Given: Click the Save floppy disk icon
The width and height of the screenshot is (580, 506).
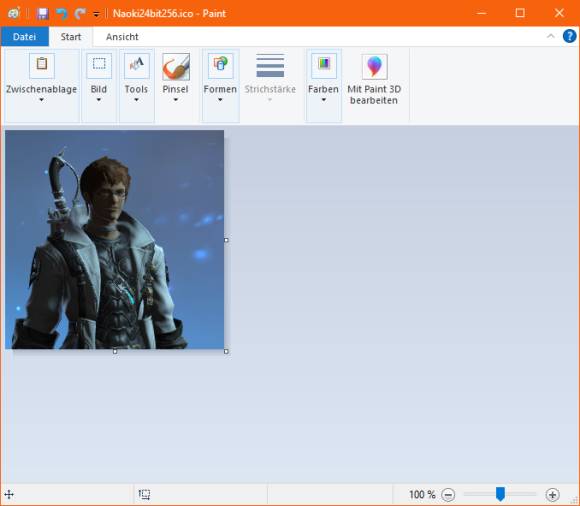Looking at the screenshot, I should (43, 14).
